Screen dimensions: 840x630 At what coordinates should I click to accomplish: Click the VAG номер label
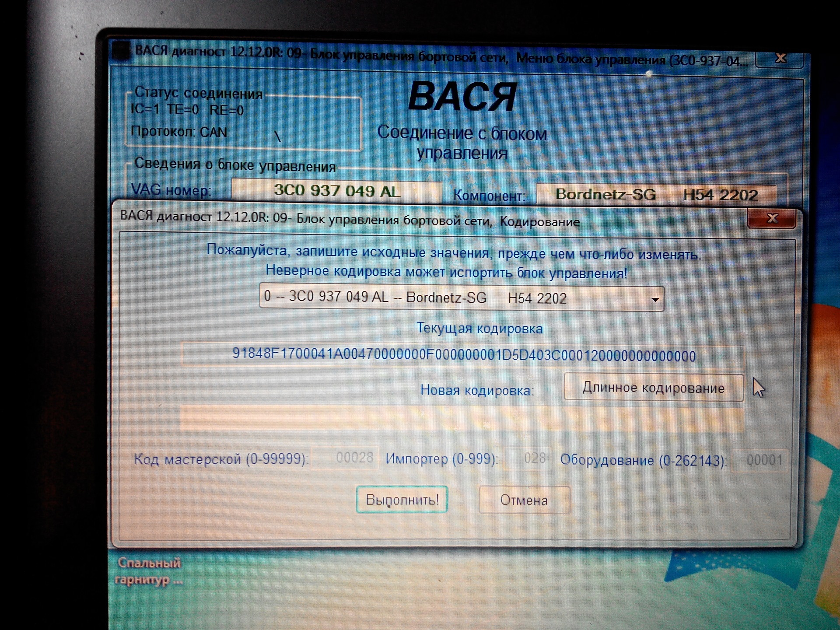[x=171, y=190]
